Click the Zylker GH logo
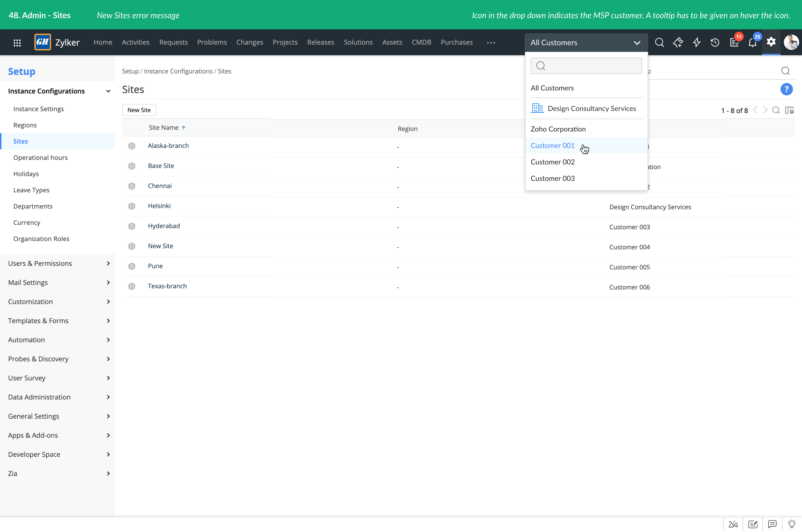 click(x=43, y=42)
